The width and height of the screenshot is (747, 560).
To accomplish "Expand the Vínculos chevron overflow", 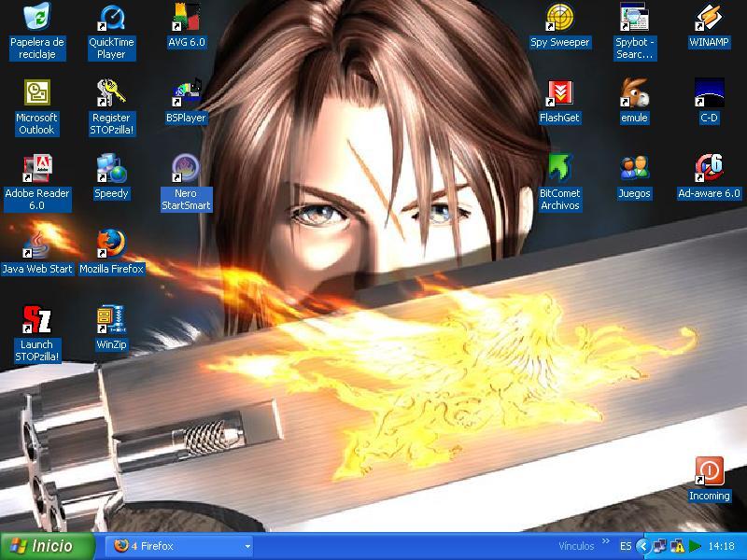I will pos(605,541).
